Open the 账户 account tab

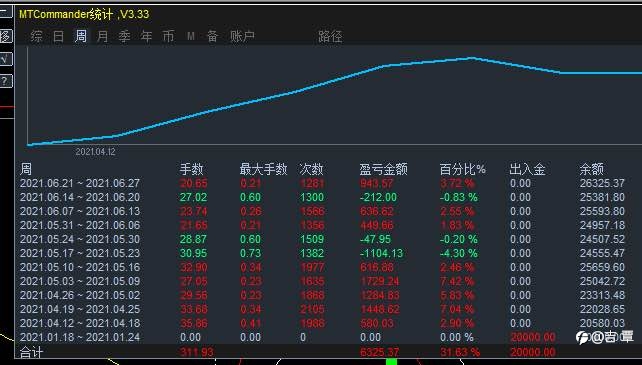pyautogui.click(x=242, y=36)
